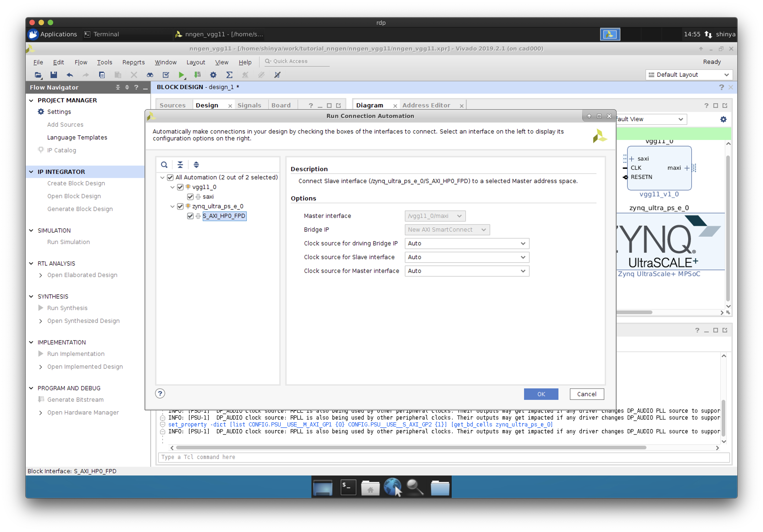The height and width of the screenshot is (532, 763).
Task: Click the green Run toolbar icon
Action: [181, 75]
